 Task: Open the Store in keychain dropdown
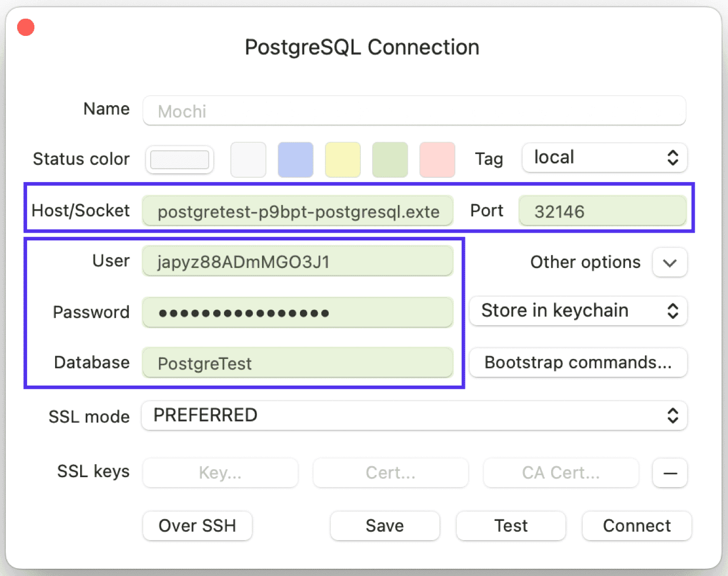pos(578,311)
